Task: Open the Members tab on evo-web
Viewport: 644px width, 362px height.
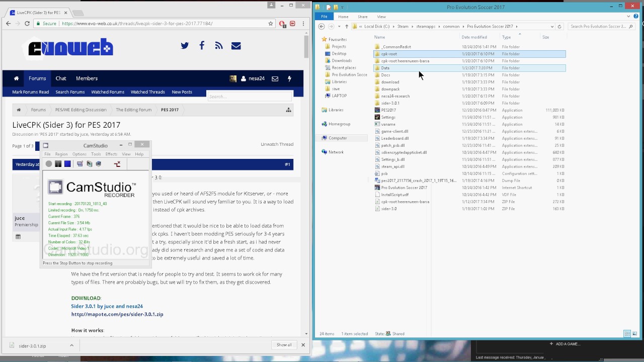Action: 87,78
